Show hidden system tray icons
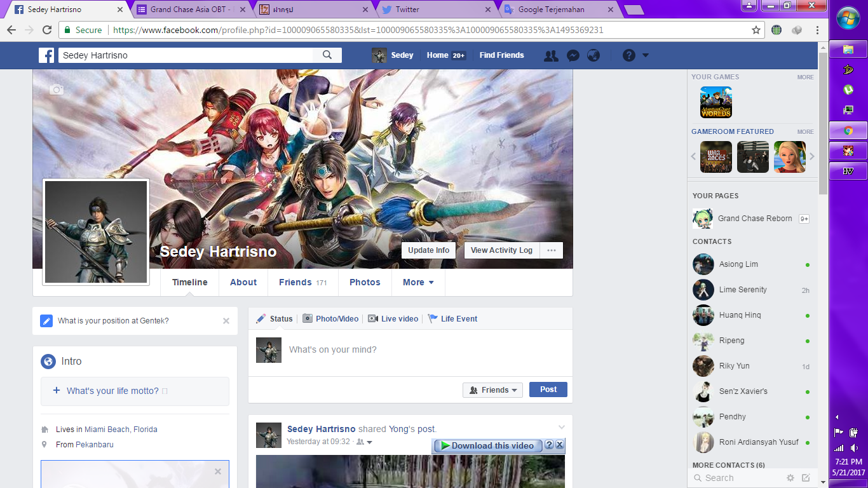Image resolution: width=868 pixels, height=488 pixels. 837,417
